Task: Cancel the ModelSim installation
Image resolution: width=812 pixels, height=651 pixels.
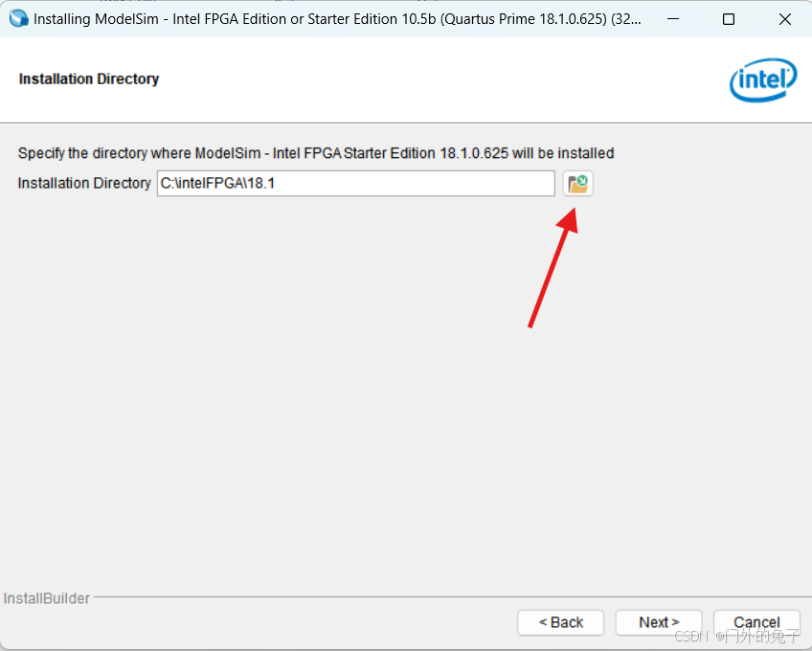Action: tap(756, 622)
